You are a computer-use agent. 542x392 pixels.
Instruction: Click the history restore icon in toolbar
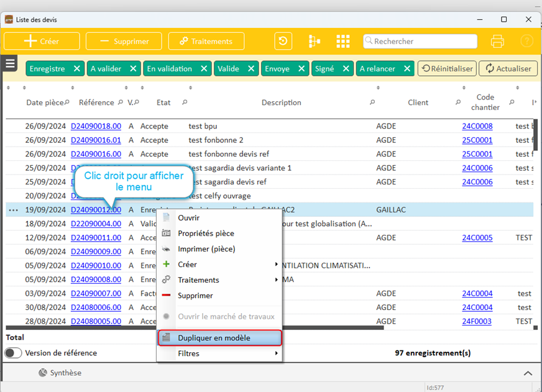tap(283, 42)
